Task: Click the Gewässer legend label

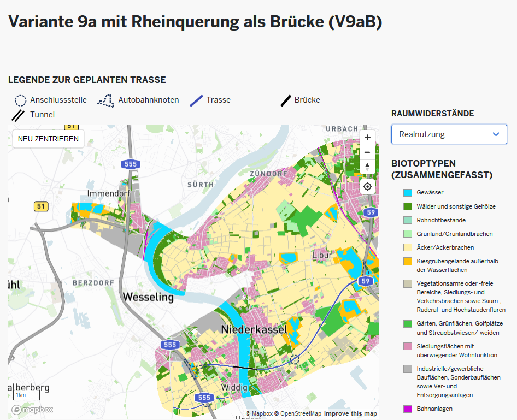Action: pos(430,192)
